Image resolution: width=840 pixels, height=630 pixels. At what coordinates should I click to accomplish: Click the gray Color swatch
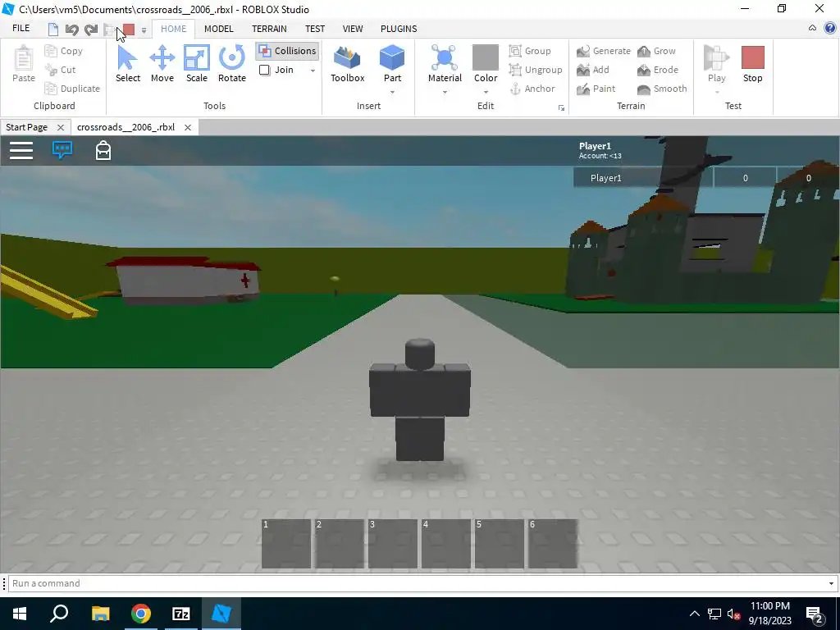(486, 57)
